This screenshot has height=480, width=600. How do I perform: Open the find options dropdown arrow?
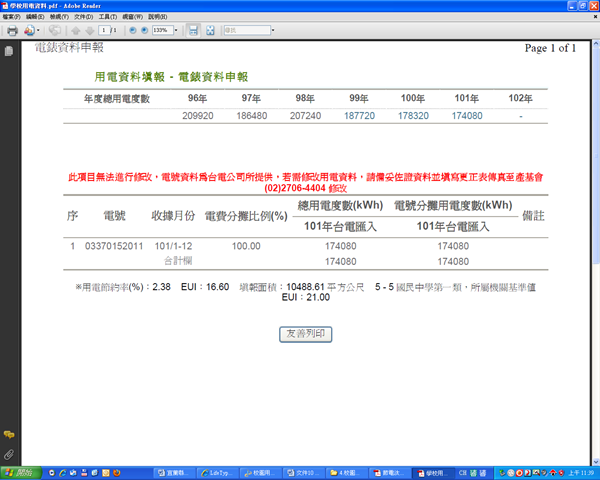click(273, 30)
